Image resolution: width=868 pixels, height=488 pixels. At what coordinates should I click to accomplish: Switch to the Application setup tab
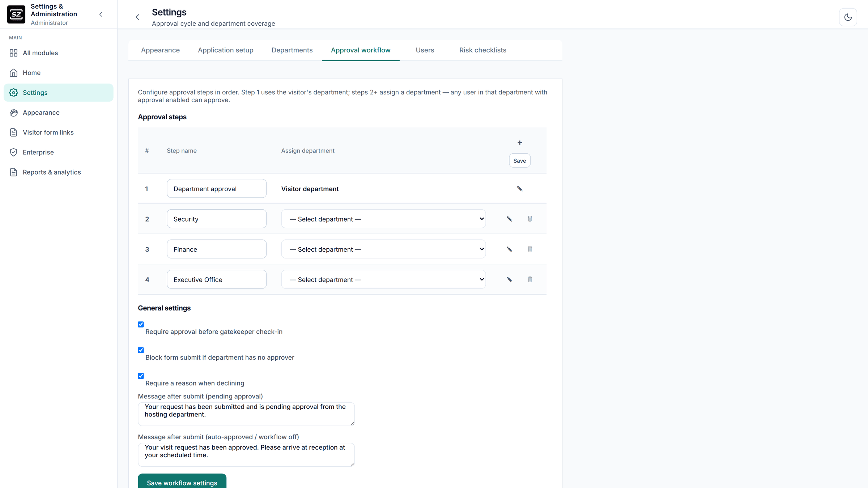226,50
